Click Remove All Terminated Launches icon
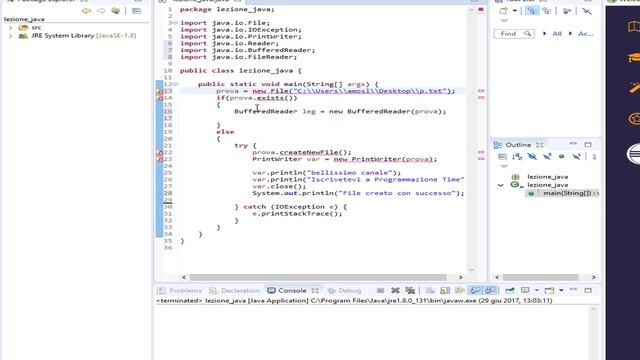 click(410, 291)
